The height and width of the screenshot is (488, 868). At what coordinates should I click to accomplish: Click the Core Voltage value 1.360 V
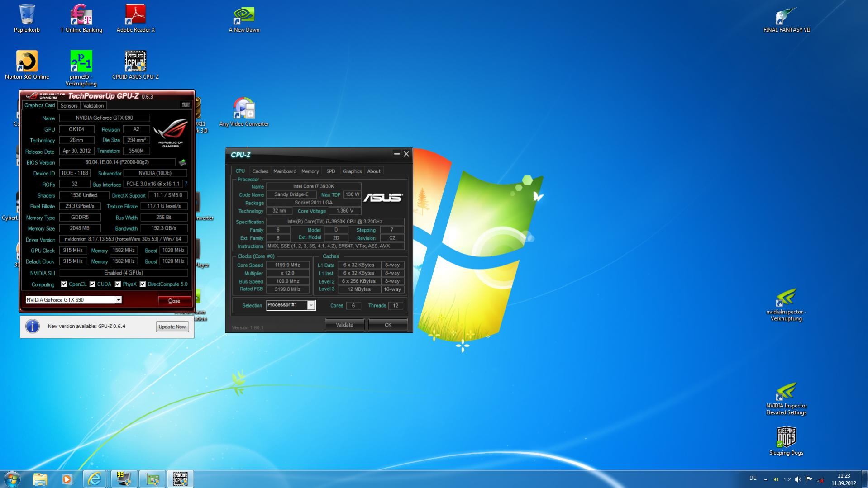345,211
